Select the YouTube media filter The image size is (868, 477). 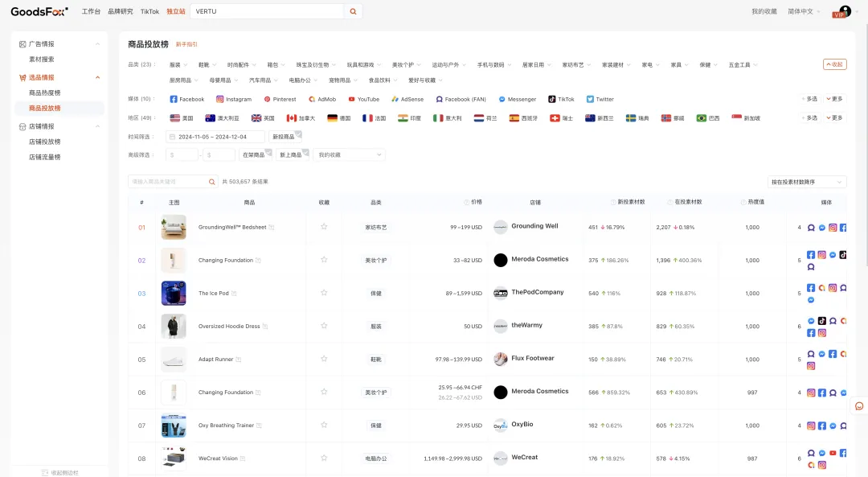tap(364, 99)
